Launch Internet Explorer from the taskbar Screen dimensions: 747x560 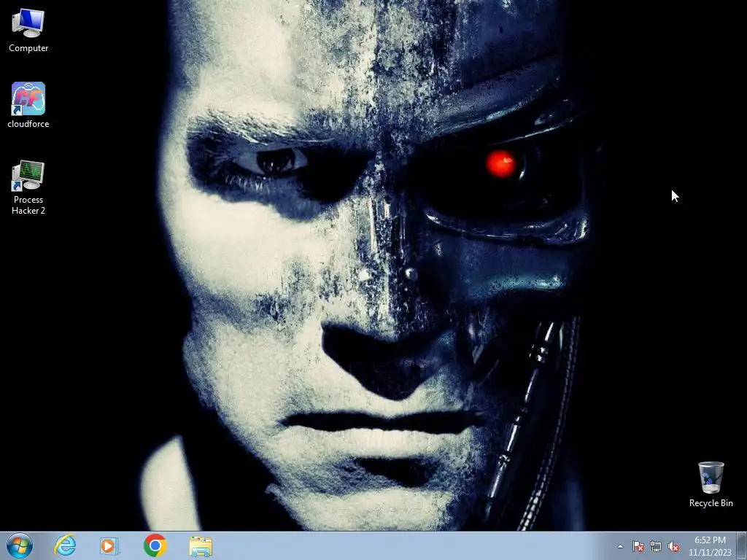(65, 545)
